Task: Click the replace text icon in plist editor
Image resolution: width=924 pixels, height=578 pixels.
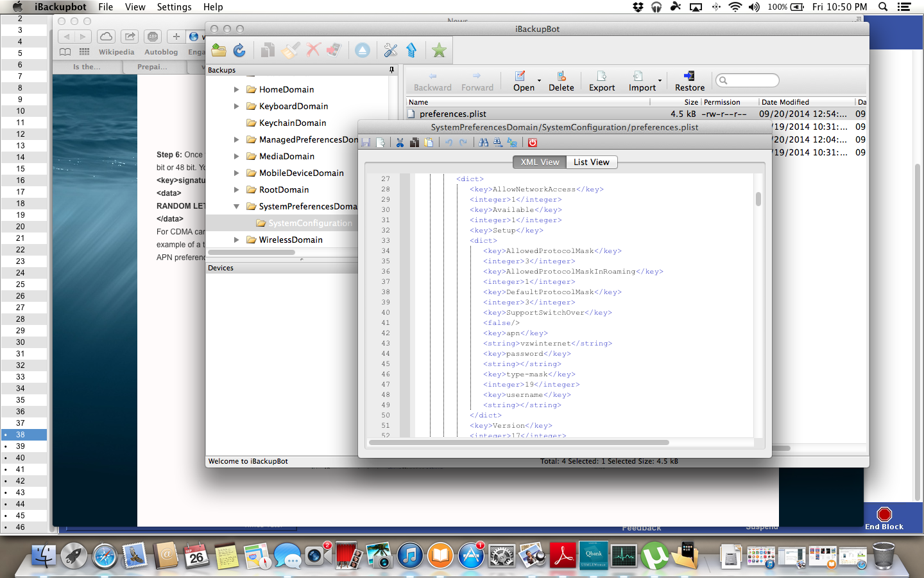Action: (x=512, y=143)
